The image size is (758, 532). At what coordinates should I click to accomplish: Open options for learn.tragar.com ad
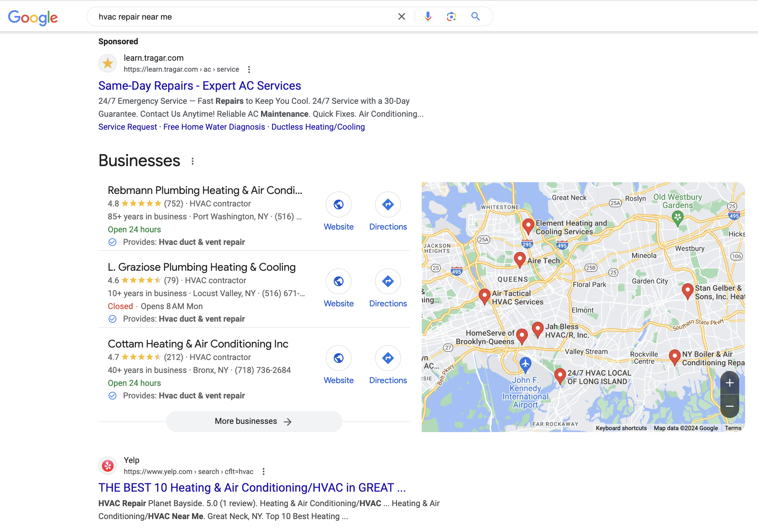(249, 69)
